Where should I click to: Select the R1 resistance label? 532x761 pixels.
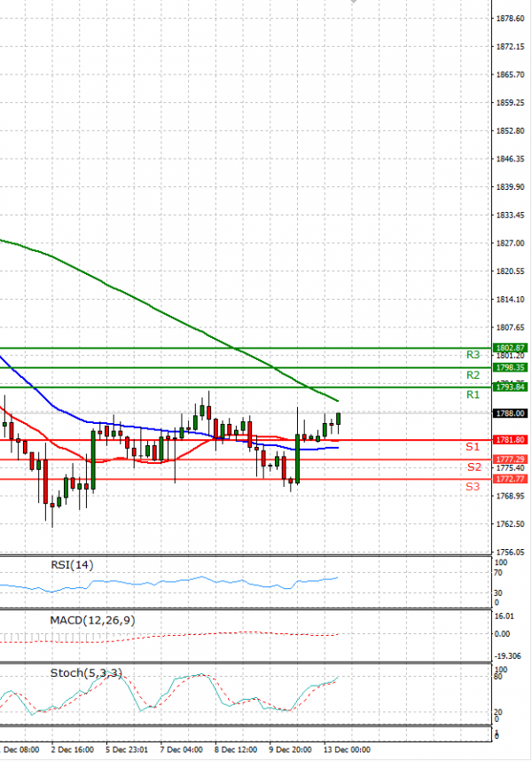tap(473, 395)
